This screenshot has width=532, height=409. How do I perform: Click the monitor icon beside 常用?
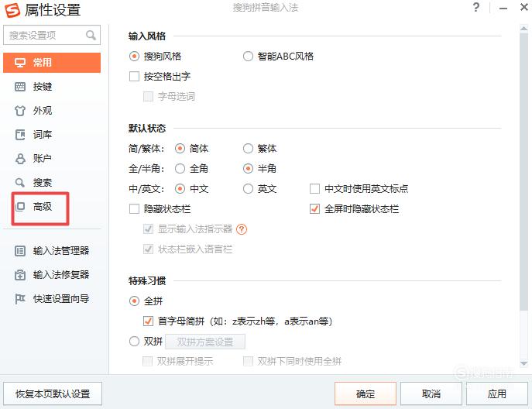pyautogui.click(x=20, y=63)
